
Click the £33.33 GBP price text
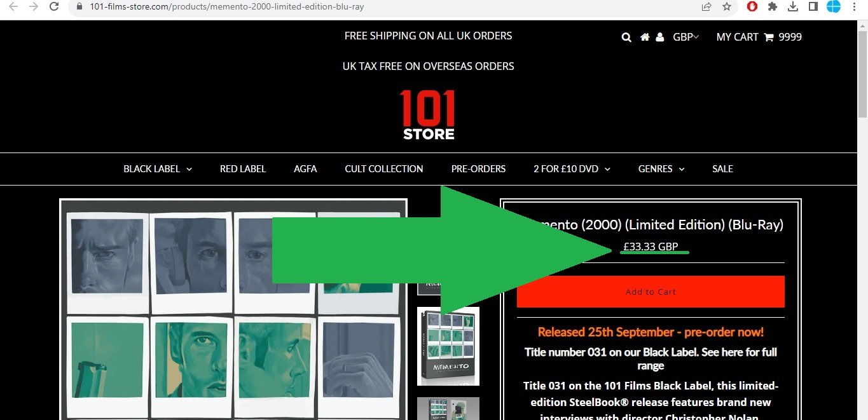click(651, 247)
